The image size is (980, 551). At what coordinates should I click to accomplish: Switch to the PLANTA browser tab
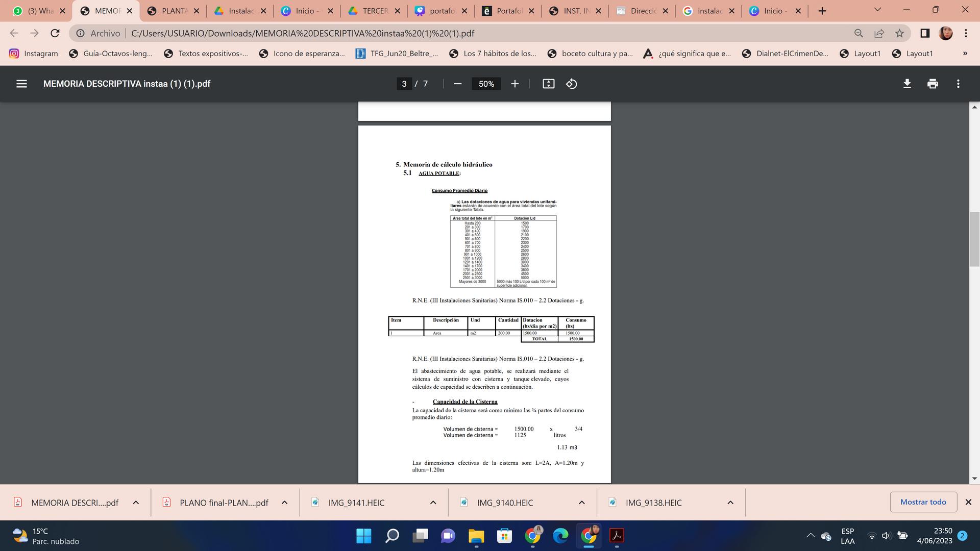pyautogui.click(x=174, y=11)
